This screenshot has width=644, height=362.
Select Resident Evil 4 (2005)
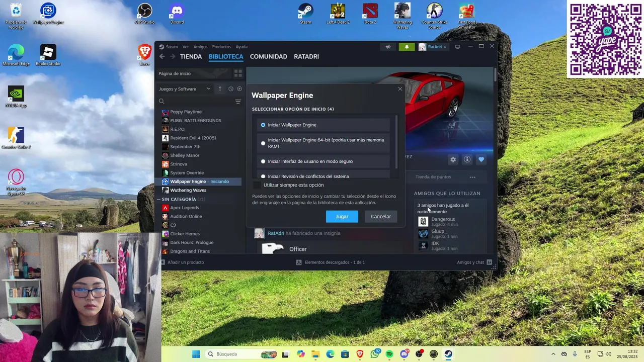coord(193,138)
